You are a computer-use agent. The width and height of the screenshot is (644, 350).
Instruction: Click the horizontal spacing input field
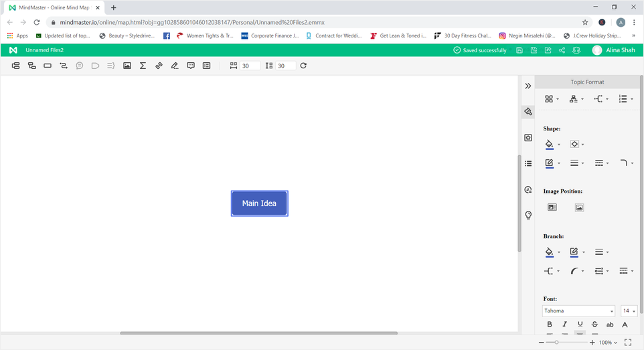click(250, 66)
